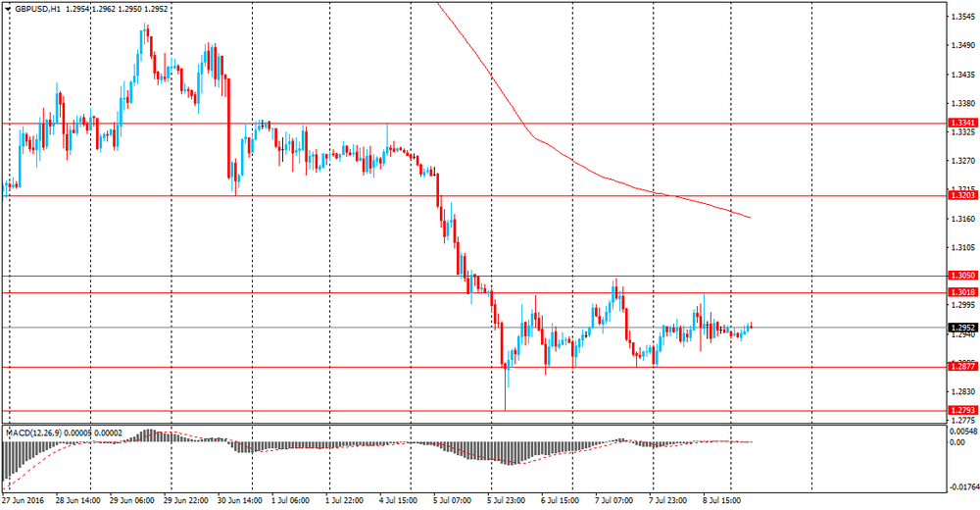This screenshot has height=510, width=980.
Task: Click the 1.3490 price axis value
Action: [x=962, y=46]
